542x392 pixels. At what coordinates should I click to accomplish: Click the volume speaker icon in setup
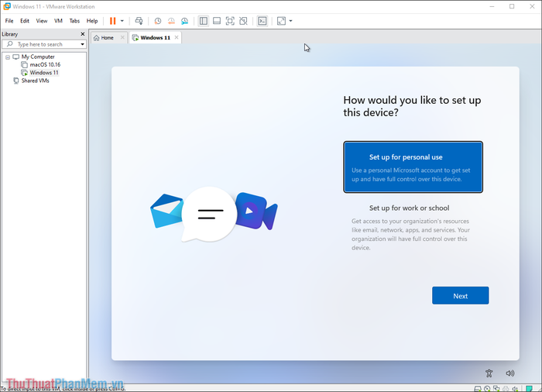coord(509,373)
